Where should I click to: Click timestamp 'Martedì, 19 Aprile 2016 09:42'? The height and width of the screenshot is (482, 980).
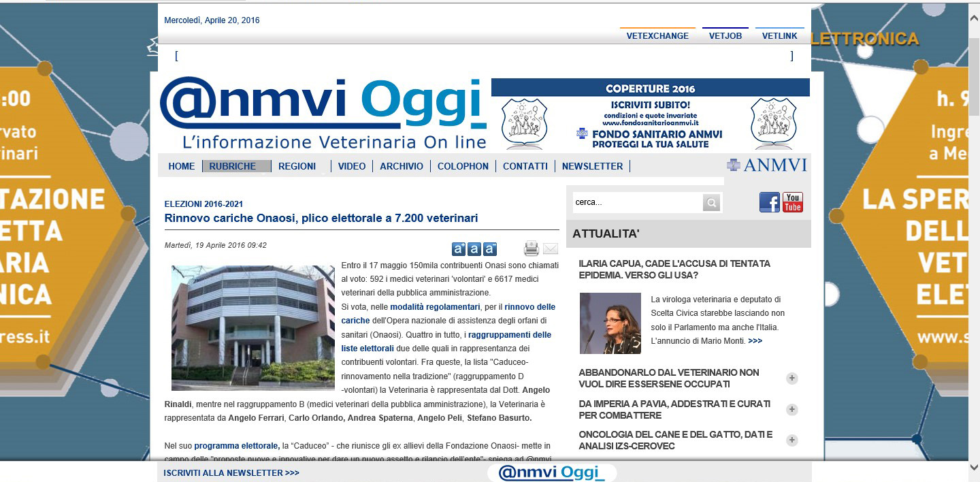pos(216,245)
